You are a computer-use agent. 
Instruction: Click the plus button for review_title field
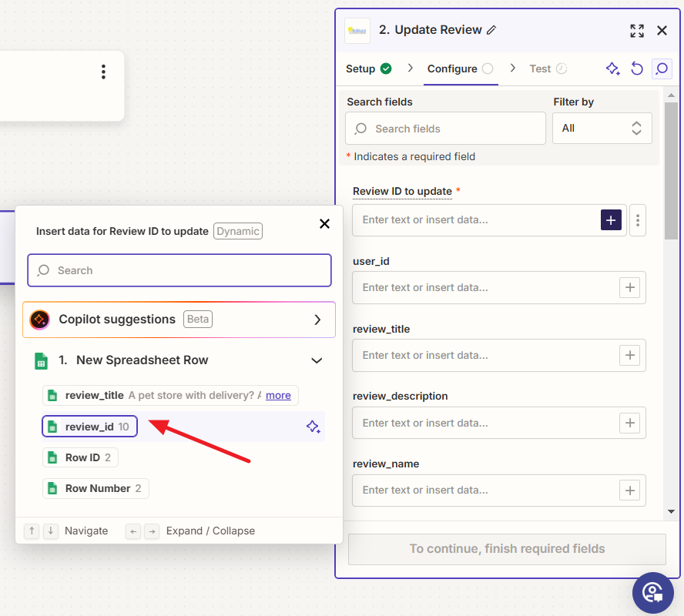tap(629, 355)
